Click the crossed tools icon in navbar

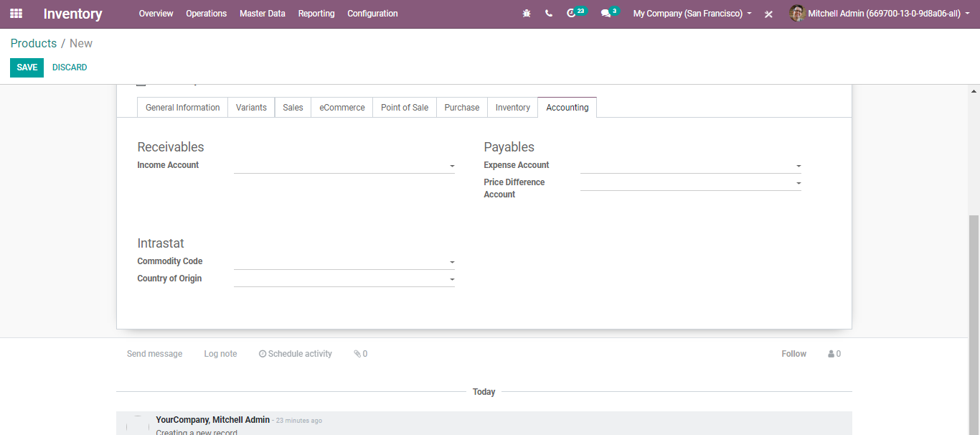tap(768, 14)
